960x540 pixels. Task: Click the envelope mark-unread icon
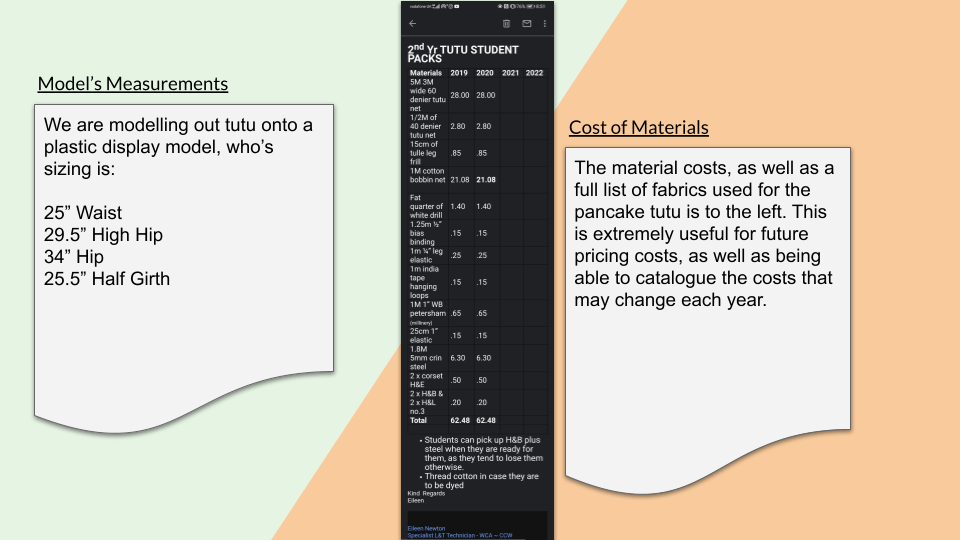pyautogui.click(x=526, y=23)
